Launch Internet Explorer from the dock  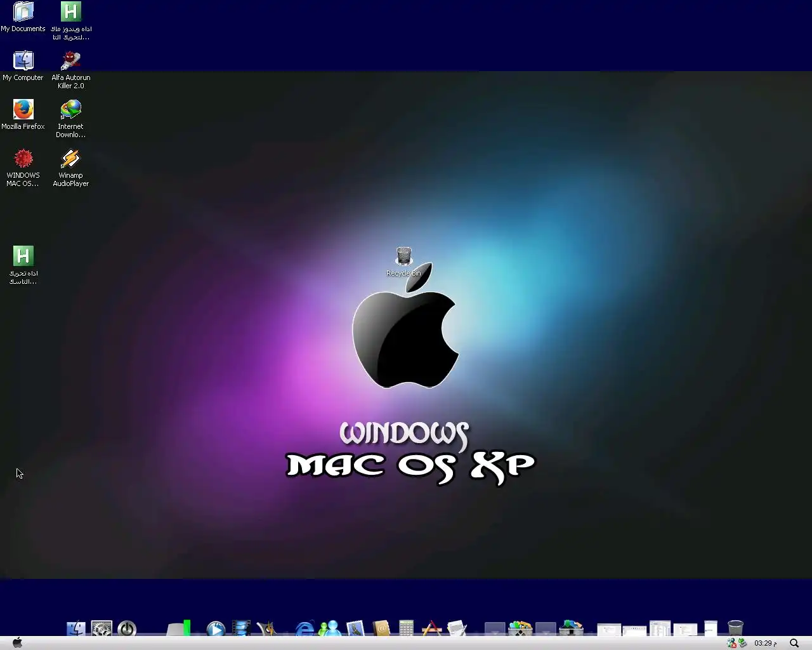(304, 628)
